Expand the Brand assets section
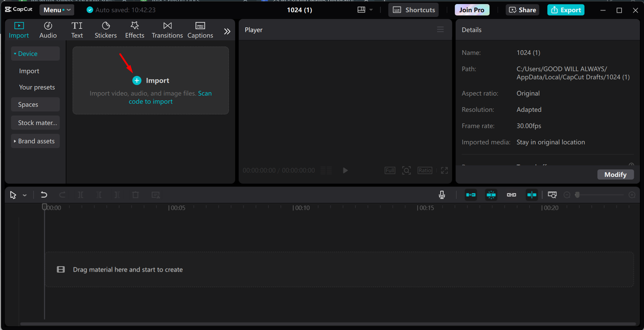Image resolution: width=644 pixels, height=330 pixels. point(35,141)
